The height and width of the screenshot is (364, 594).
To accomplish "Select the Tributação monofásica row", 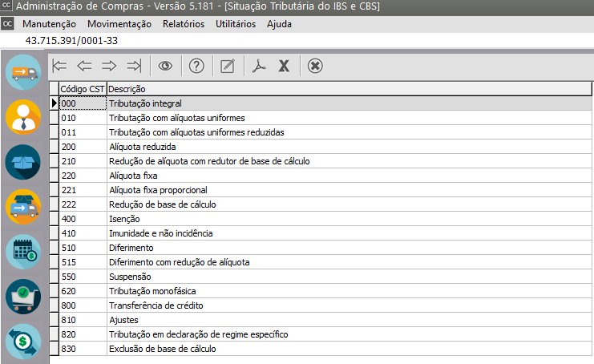I will coord(152,291).
